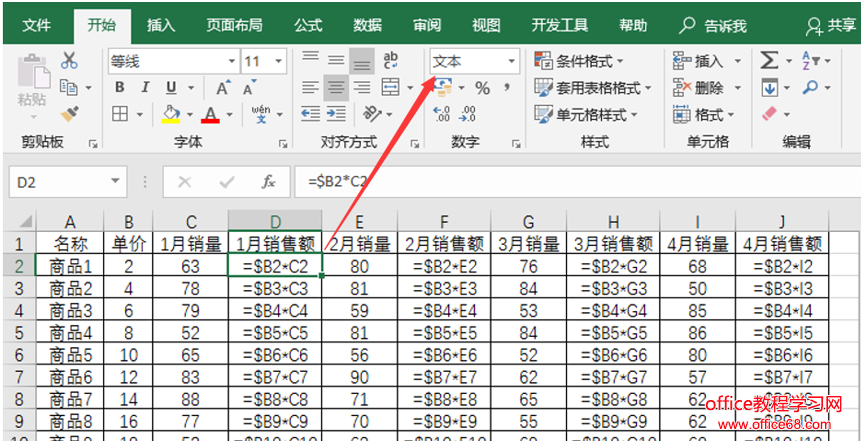Click the Copy icon in clipboard group

point(69,87)
